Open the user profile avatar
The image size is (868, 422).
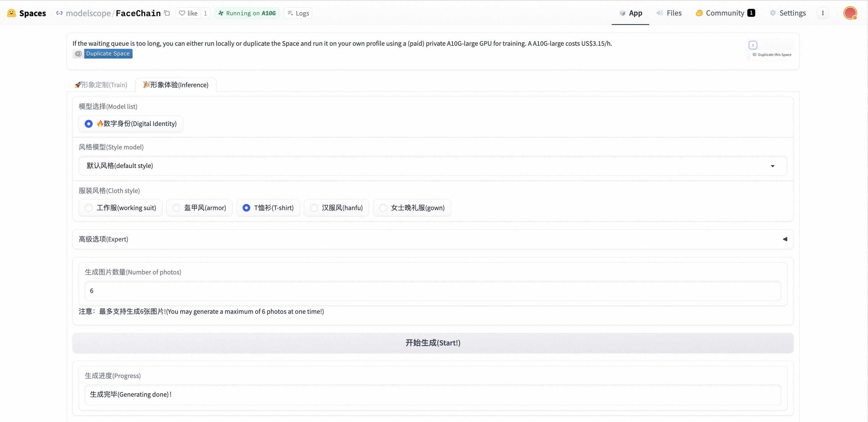pos(850,13)
